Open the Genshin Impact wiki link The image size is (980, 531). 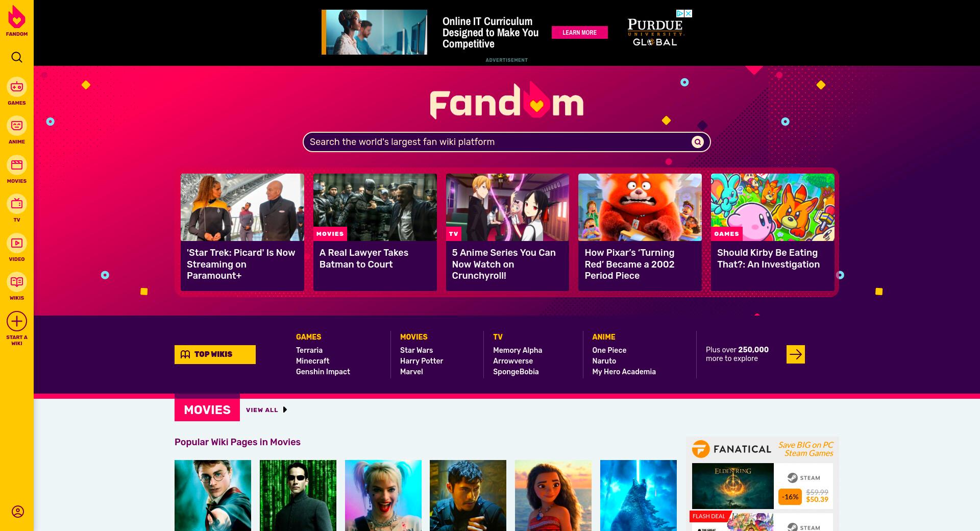coord(323,372)
